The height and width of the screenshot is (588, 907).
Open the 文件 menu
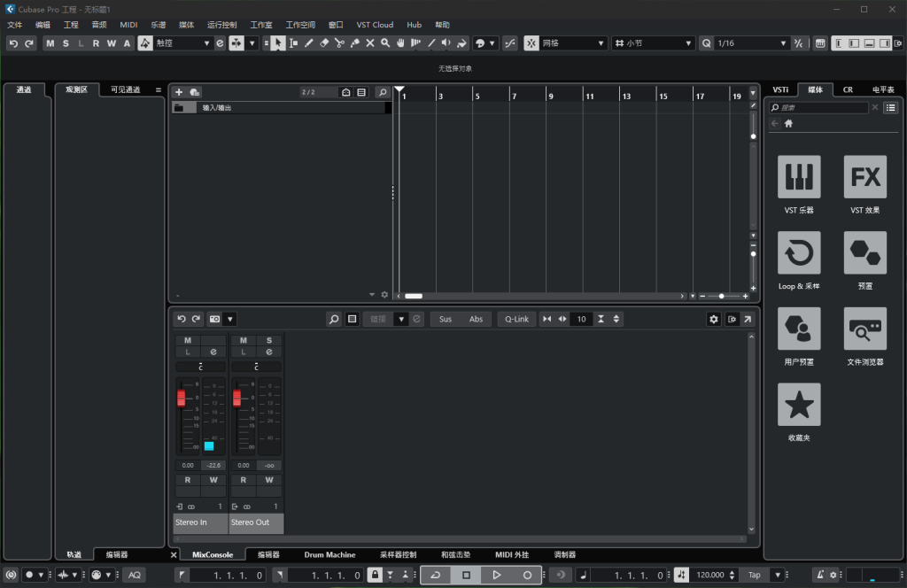[x=14, y=25]
